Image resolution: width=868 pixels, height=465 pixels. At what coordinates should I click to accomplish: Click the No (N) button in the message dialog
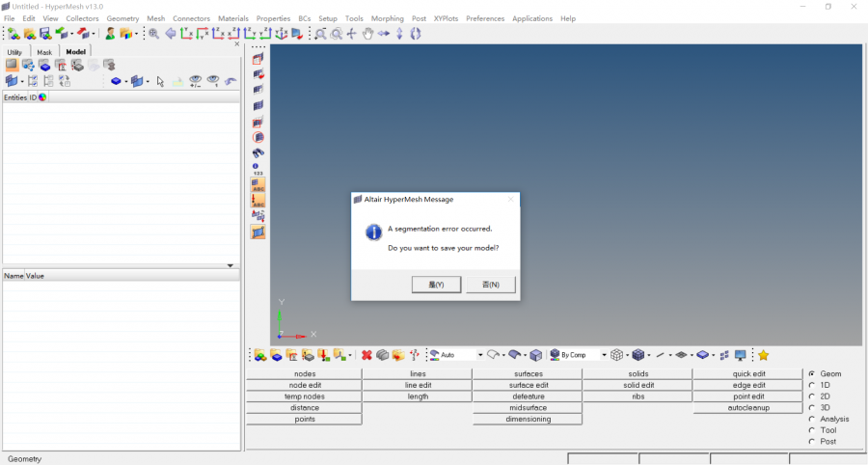(491, 285)
